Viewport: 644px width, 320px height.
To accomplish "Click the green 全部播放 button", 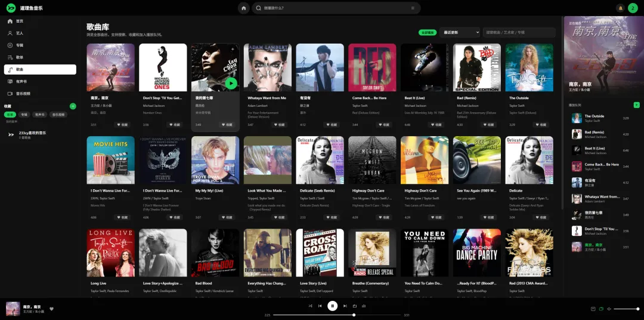I will coord(428,32).
